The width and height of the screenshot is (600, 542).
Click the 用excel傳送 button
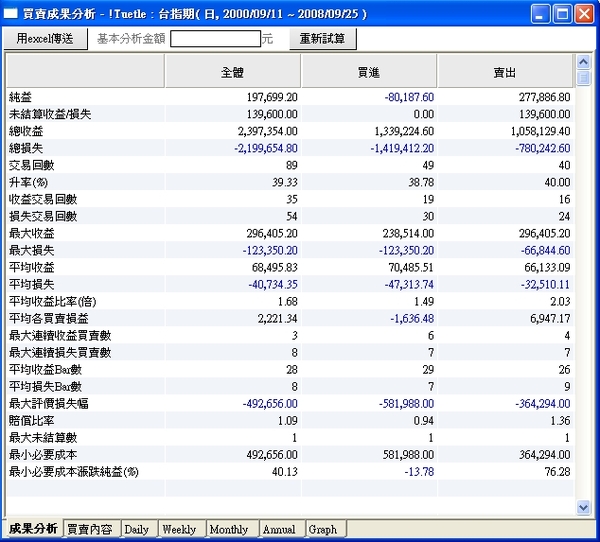click(46, 39)
